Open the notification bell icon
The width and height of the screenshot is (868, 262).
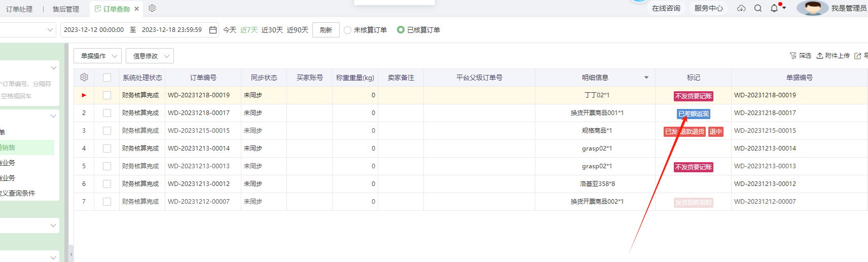(x=774, y=8)
